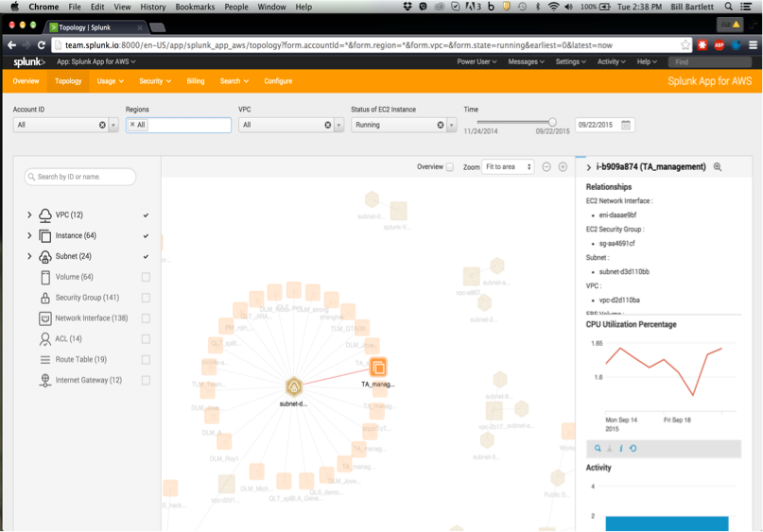Click the Internet Gateway icon
The width and height of the screenshot is (763, 532).
pos(44,380)
